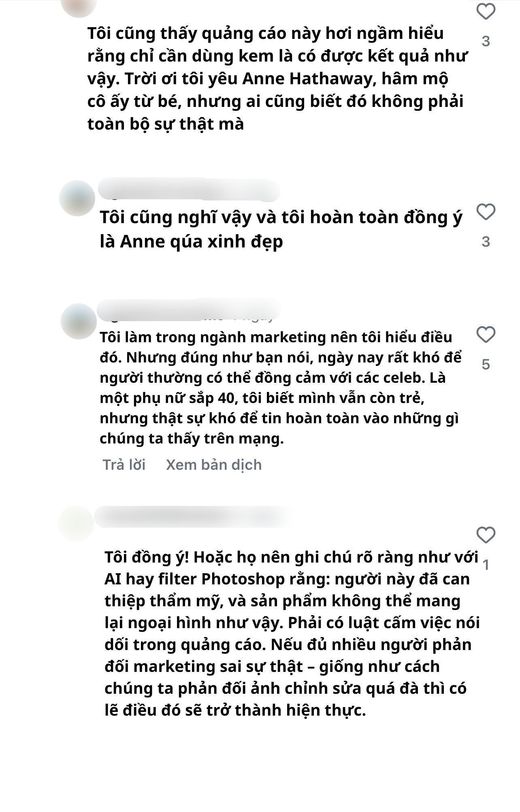Screen dimensions: 520x812
Task: Tap heart on 'Anne qúa xinh đẹp' comment
Action: 486,212
